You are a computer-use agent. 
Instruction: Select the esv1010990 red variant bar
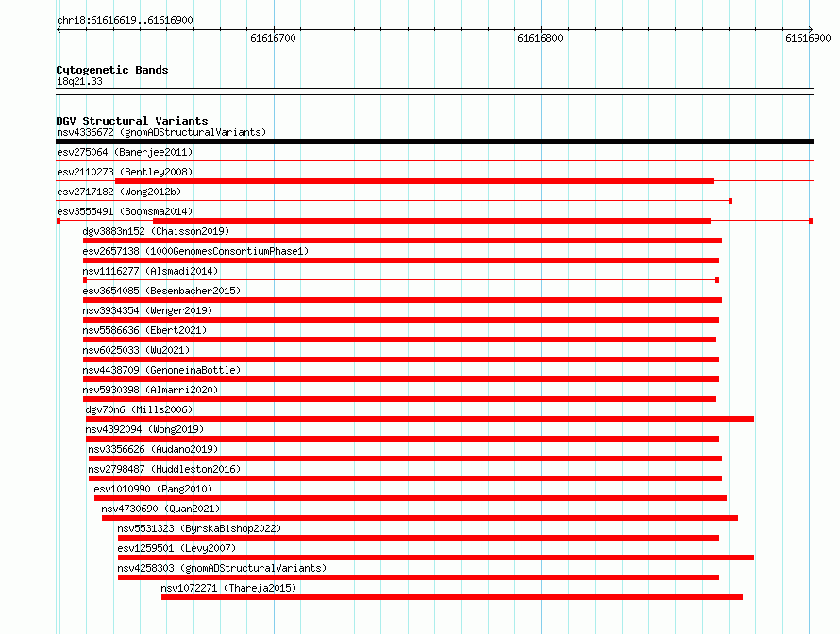(411, 498)
